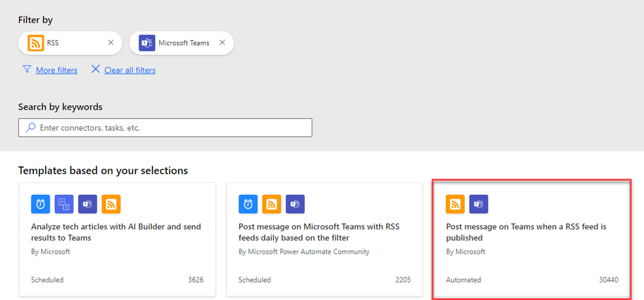Click Teams icon on Analyze tech articles card

[x=88, y=204]
